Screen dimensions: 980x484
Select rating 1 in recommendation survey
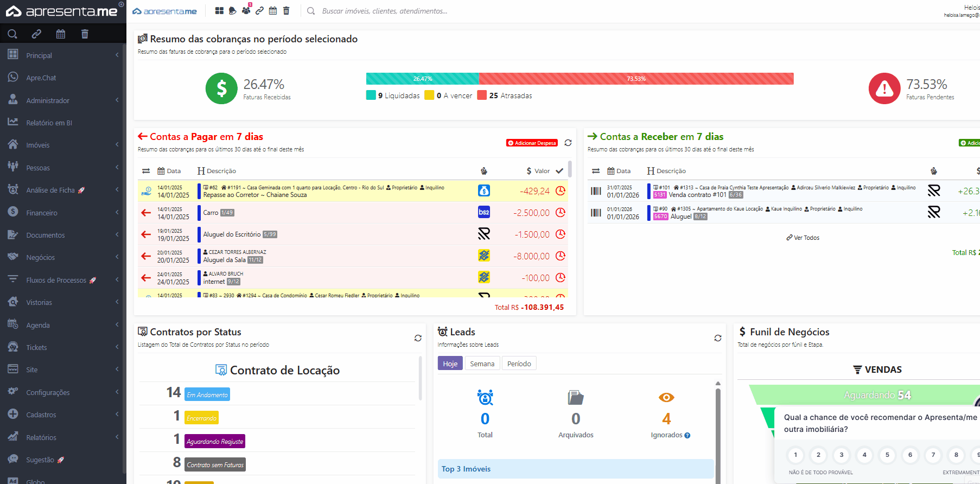click(796, 455)
